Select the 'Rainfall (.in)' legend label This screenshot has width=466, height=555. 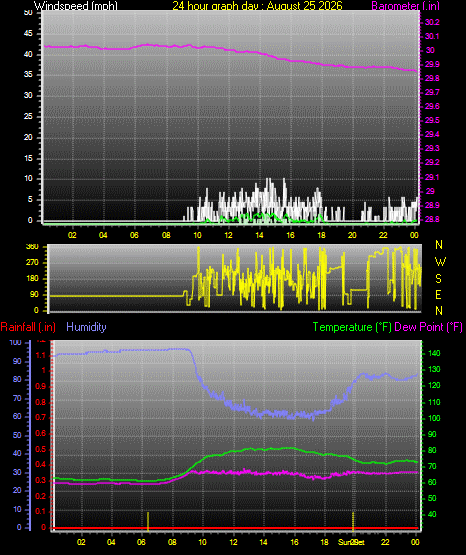(x=28, y=327)
